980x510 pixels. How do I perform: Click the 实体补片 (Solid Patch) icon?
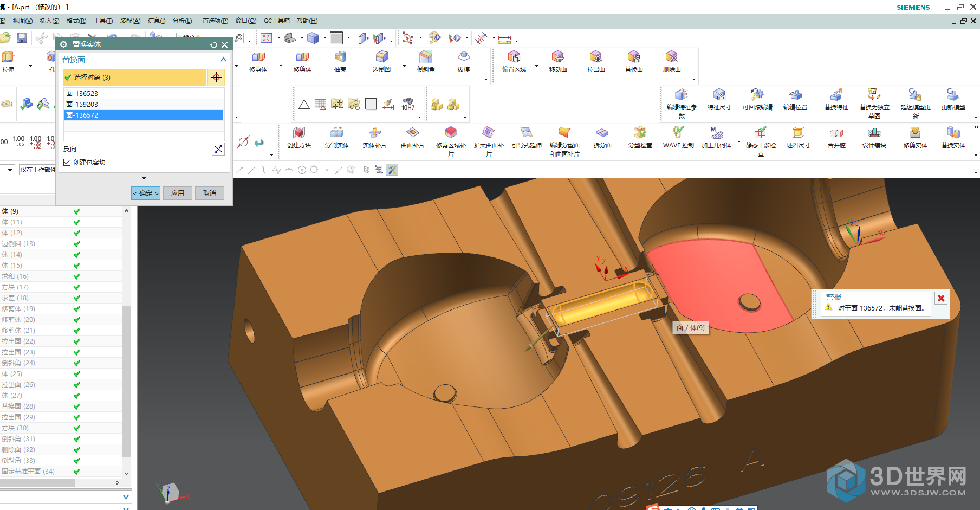pyautogui.click(x=375, y=133)
